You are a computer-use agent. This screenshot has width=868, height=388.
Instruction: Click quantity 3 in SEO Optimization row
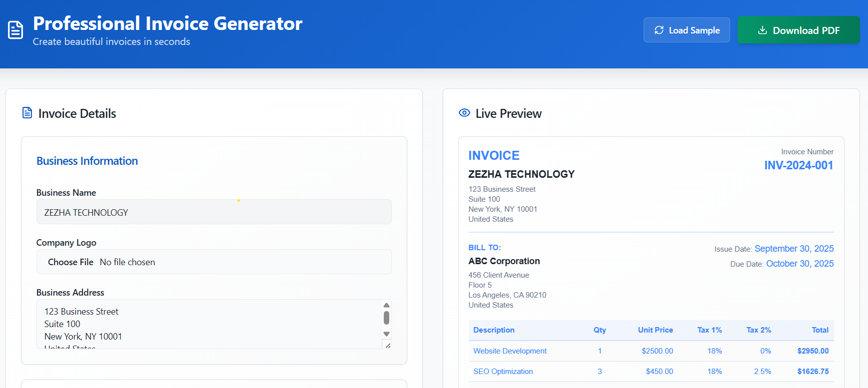(600, 372)
